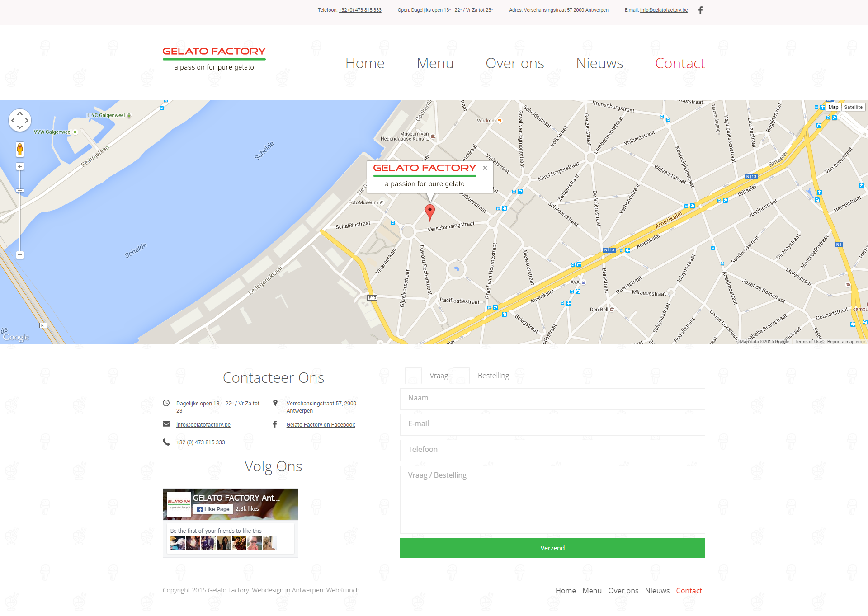The image size is (868, 616).
Task: Click the KLYC Galgenweel map marker
Action: coord(129,115)
